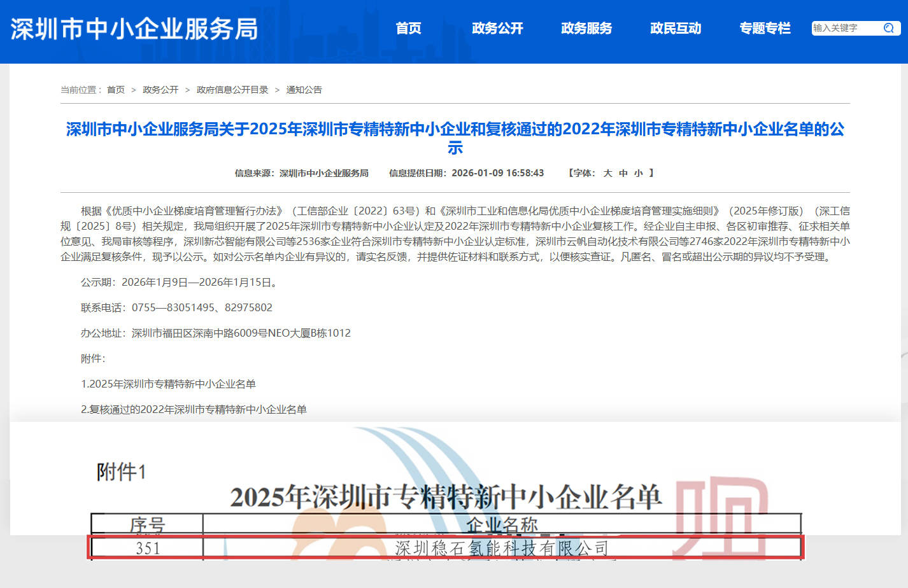Go to 通知公告 breadcrumb link
Screen dimensions: 908x588
pyautogui.click(x=304, y=90)
